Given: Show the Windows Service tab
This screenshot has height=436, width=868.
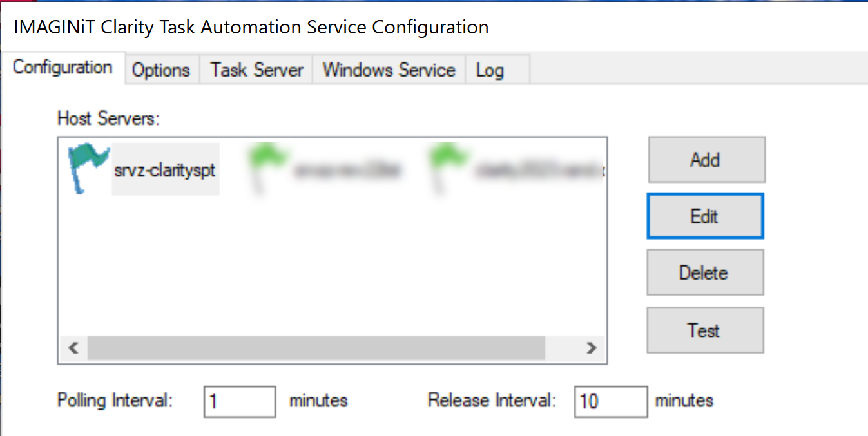Looking at the screenshot, I should pyautogui.click(x=389, y=70).
